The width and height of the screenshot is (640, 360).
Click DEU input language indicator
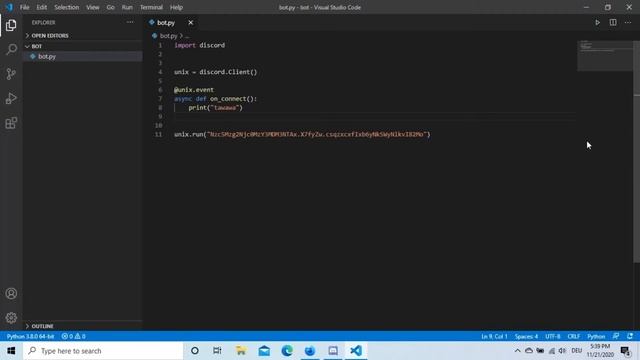(576, 351)
